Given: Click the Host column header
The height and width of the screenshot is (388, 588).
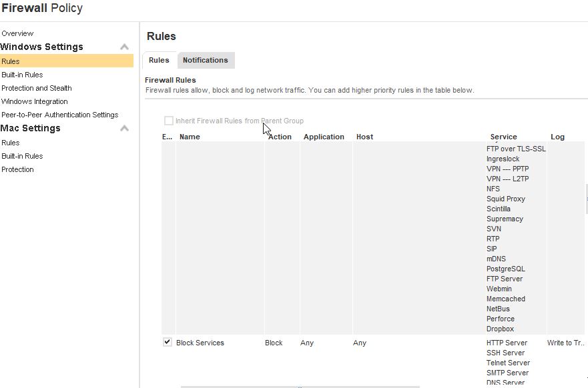Looking at the screenshot, I should coord(365,137).
